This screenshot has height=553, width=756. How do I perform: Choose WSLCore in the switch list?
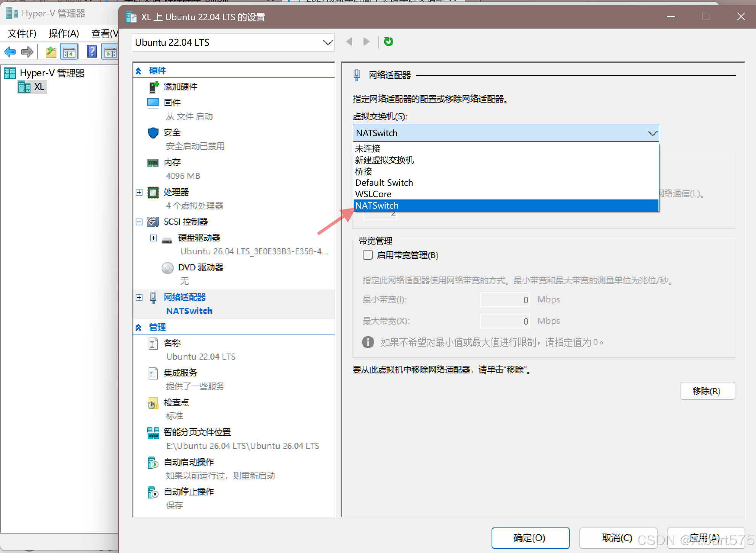click(506, 194)
